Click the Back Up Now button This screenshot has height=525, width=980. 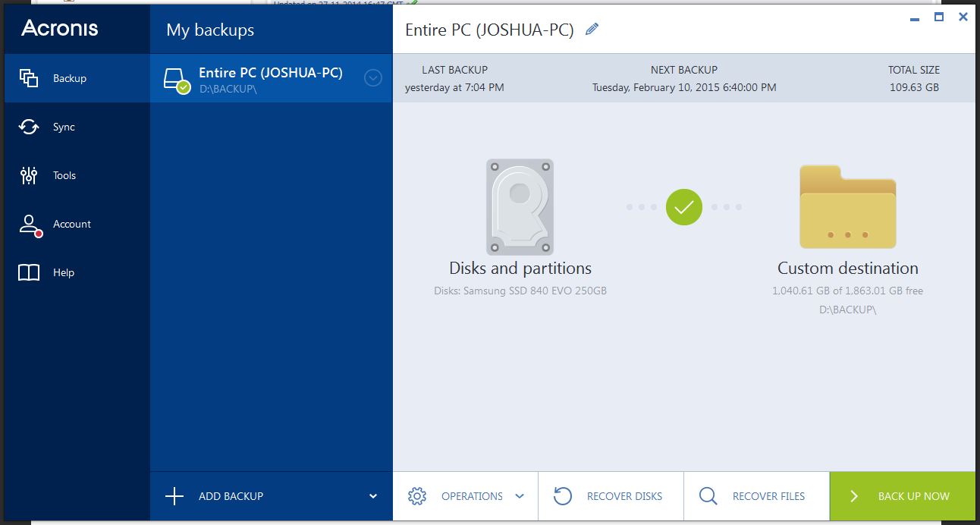click(x=903, y=496)
